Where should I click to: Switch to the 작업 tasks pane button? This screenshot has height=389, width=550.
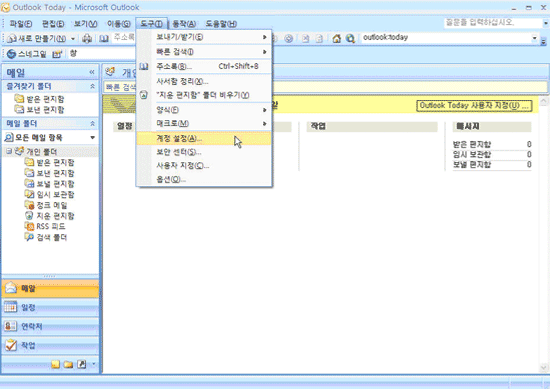[x=51, y=345]
